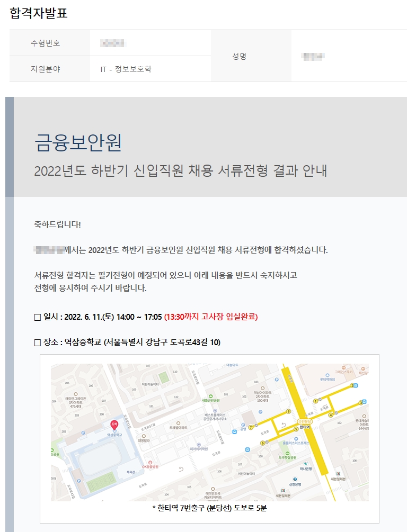Click the square bullet before 장소
Viewport: 407px width, 532px height.
pos(38,342)
